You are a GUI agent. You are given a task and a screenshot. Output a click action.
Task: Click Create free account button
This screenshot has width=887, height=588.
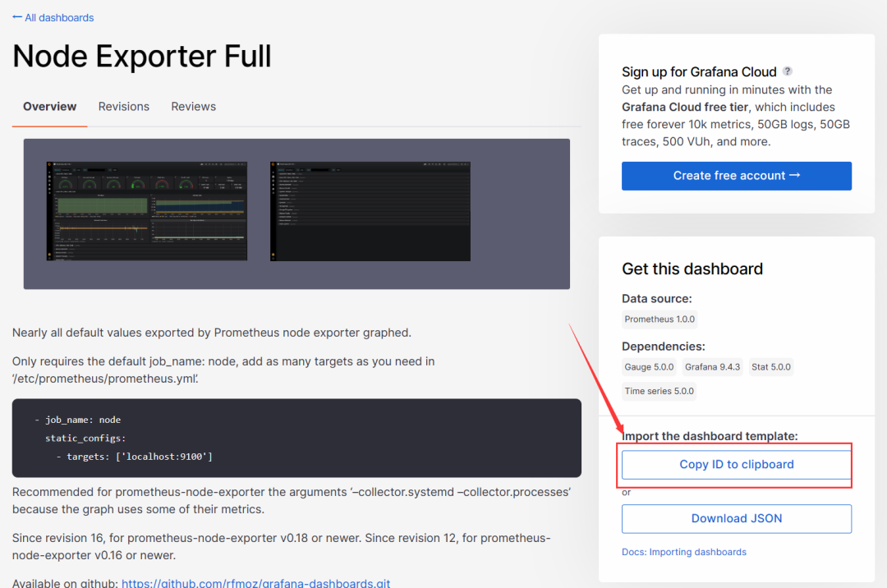[737, 176]
